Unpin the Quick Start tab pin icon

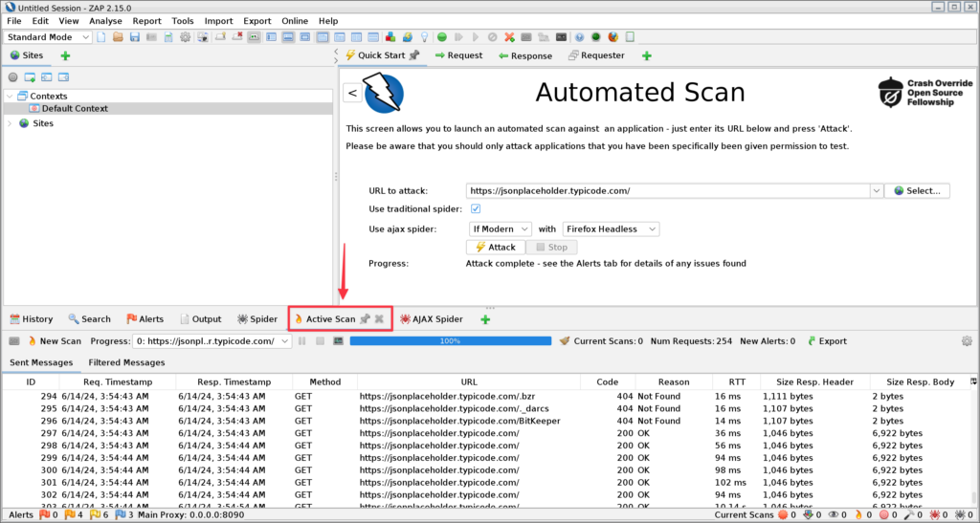tap(413, 54)
